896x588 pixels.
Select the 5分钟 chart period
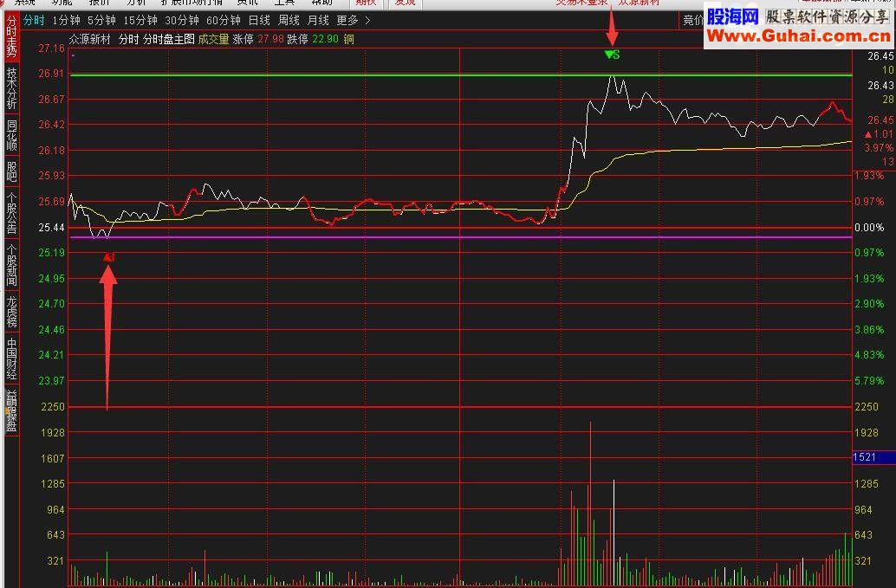[x=101, y=21]
